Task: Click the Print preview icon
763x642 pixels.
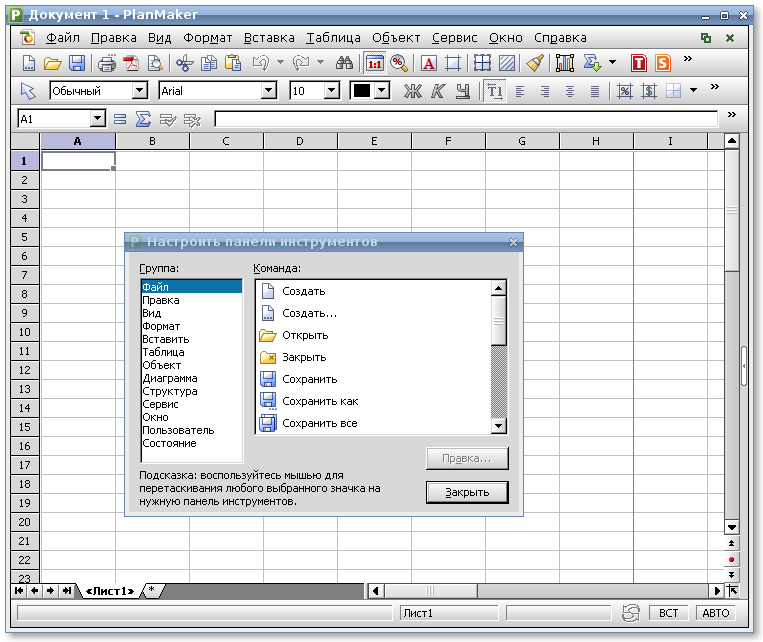Action: pos(155,63)
